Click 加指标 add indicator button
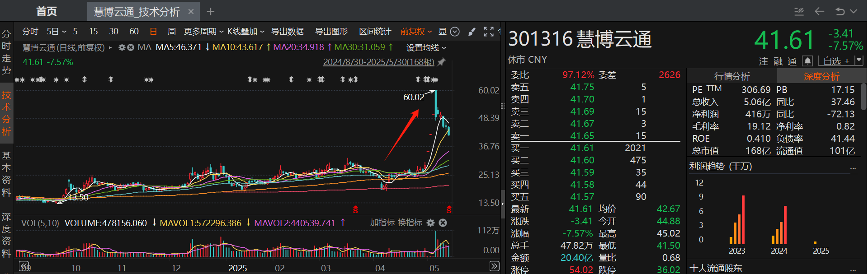868x274 pixels. 382,223
